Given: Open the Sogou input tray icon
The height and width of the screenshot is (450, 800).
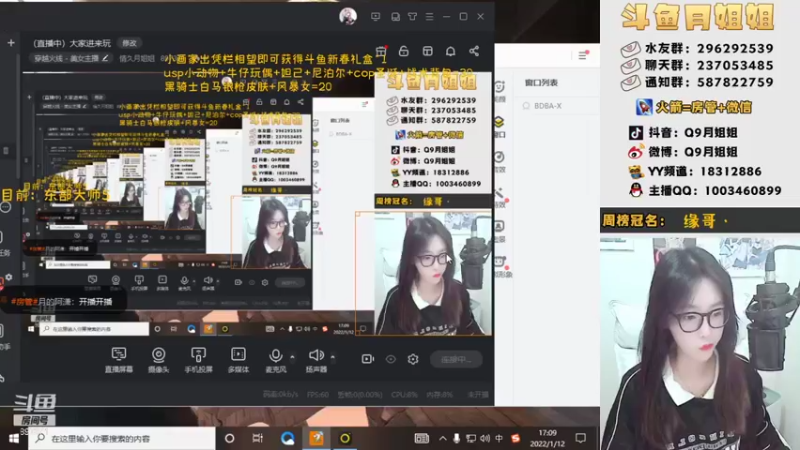Looking at the screenshot, I should coord(515,438).
